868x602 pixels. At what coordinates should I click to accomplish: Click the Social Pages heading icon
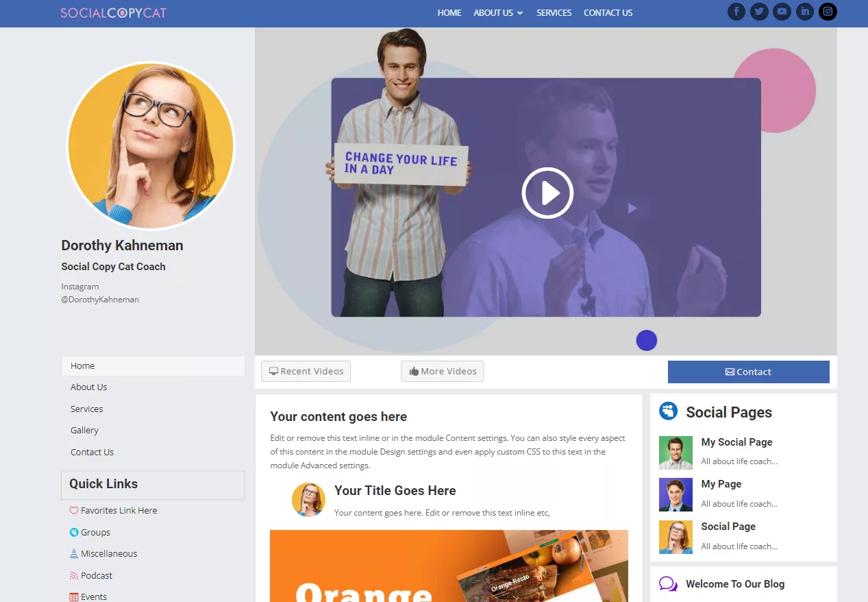668,411
